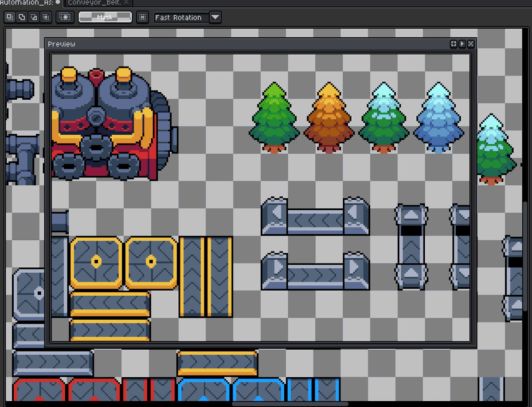The image size is (532, 407).
Task: Click the Mask transparent color button
Action: coord(105,17)
